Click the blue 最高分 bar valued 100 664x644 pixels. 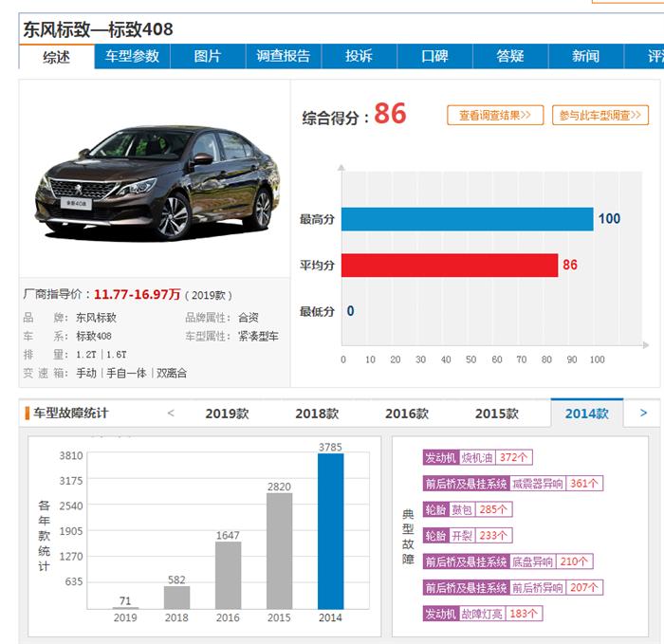pyautogui.click(x=467, y=219)
